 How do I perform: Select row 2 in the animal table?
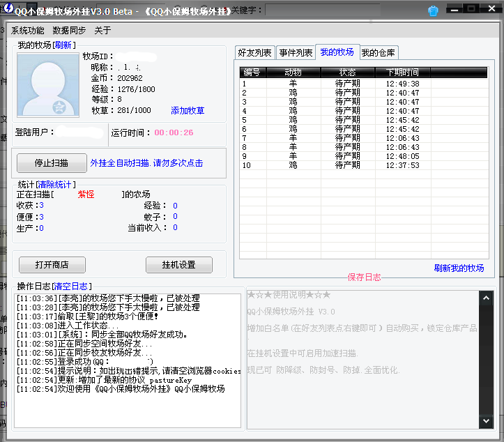coord(364,93)
